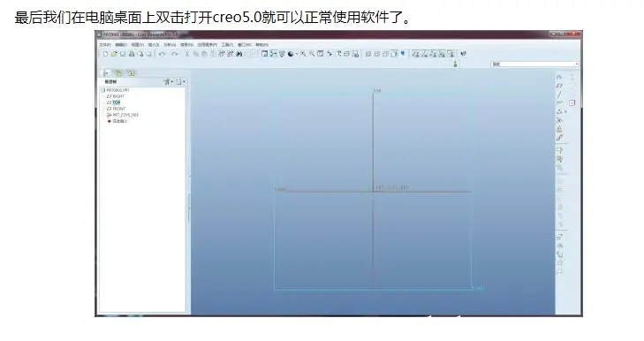The width and height of the screenshot is (644, 341).
Task: Open the 工具 (Tools) menu
Action: 227,44
